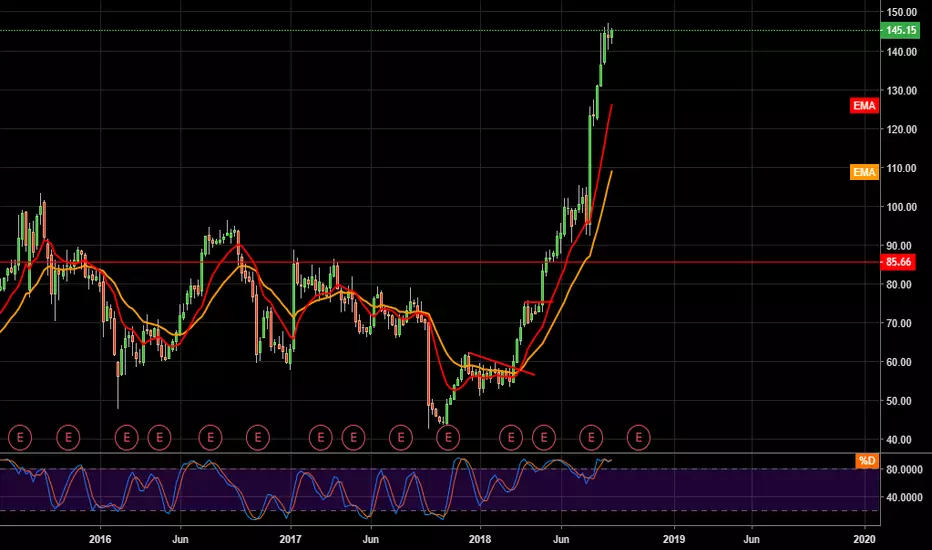Click the 110.00 price axis label

click(901, 168)
